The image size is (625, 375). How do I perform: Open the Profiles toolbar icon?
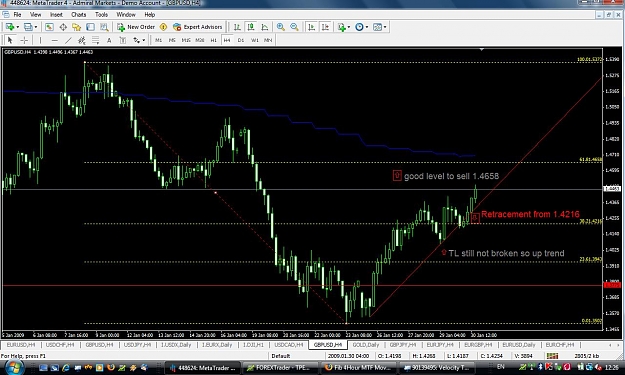click(x=28, y=27)
